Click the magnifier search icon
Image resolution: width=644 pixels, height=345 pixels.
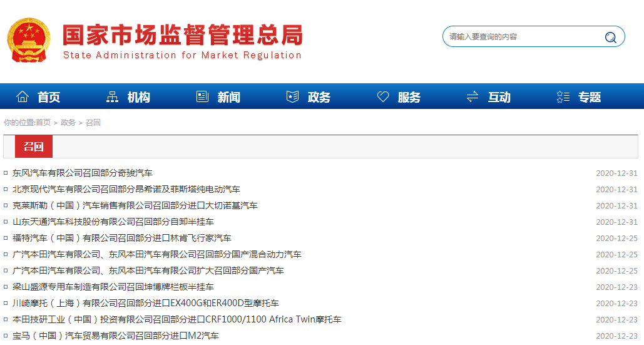(x=610, y=37)
